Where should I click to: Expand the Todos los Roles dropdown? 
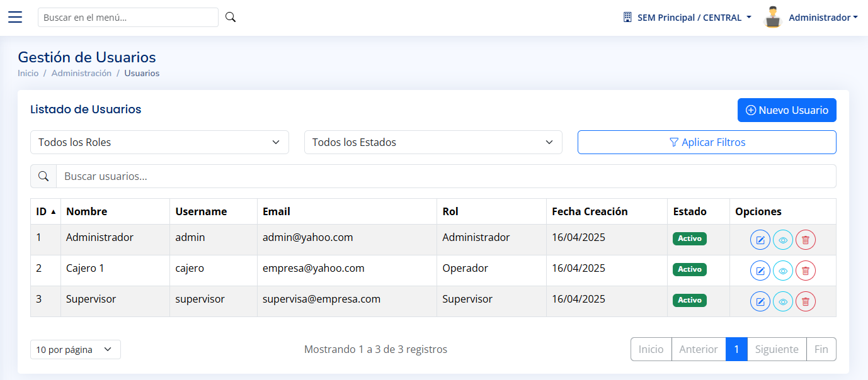159,142
